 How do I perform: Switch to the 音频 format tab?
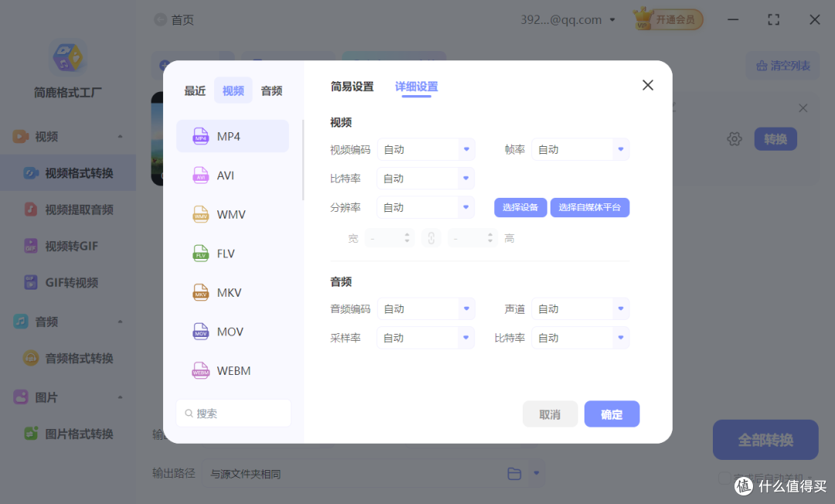coord(271,90)
